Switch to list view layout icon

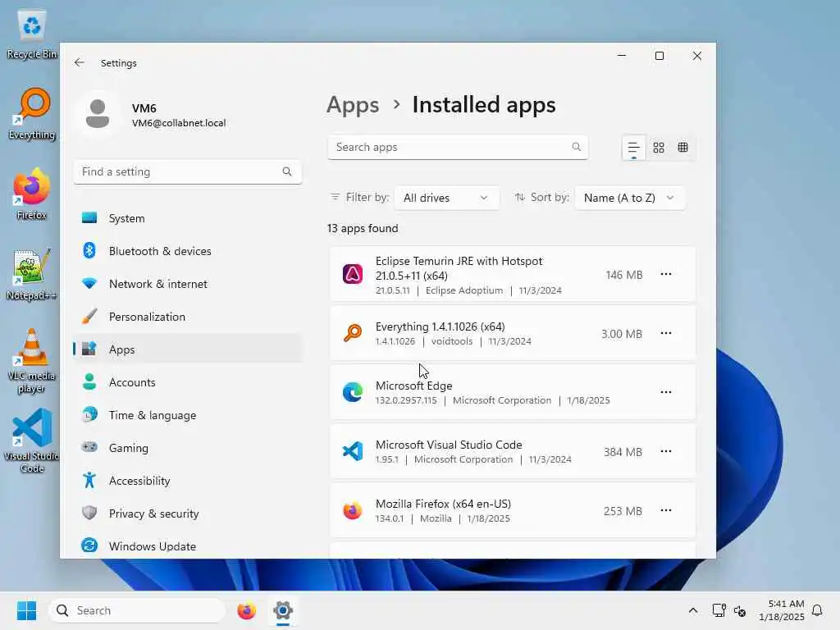tap(633, 148)
